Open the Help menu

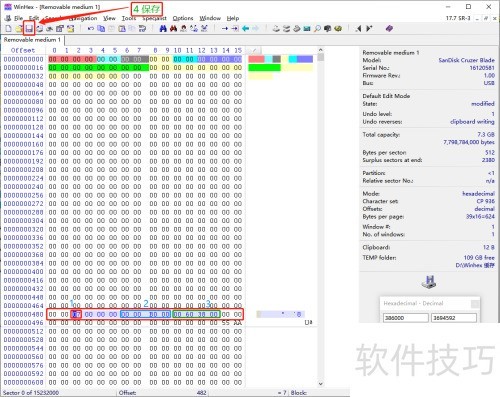(233, 18)
